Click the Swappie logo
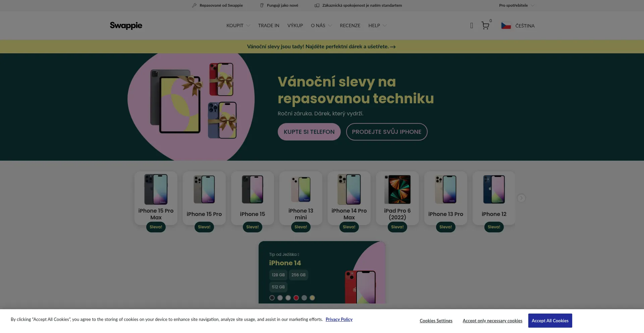This screenshot has height=333, width=644. [126, 25]
